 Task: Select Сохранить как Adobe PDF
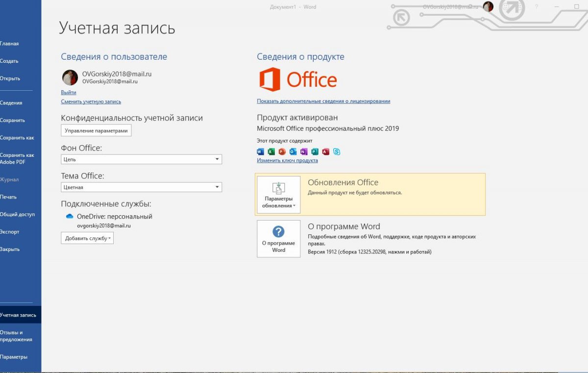(x=17, y=158)
